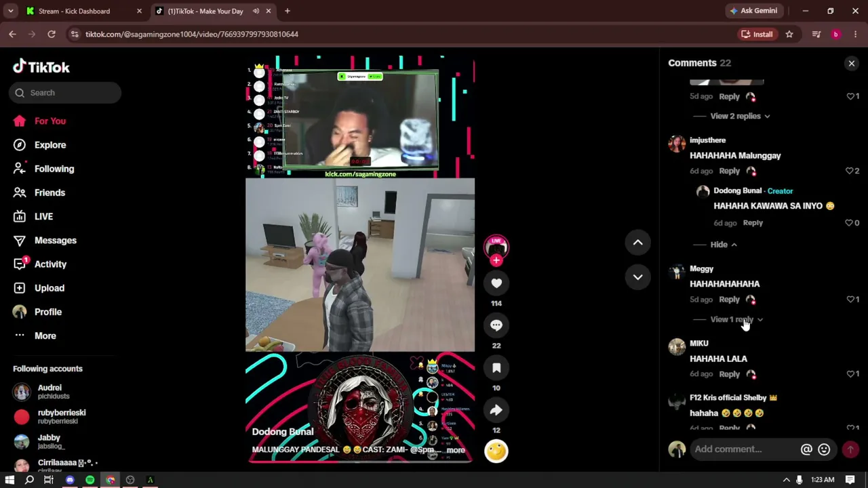Open Dodong Bunal's profile from the caption
This screenshot has width=868, height=488.
click(x=283, y=432)
